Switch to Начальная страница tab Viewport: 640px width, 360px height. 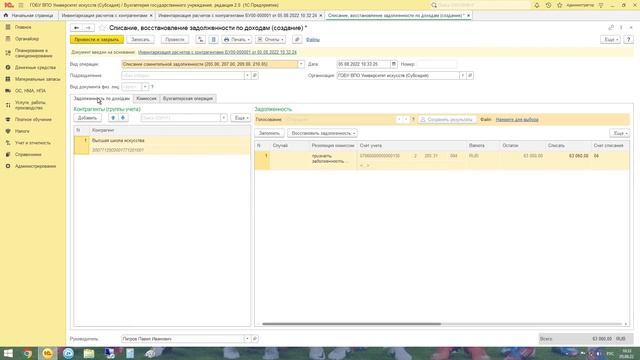[29, 15]
